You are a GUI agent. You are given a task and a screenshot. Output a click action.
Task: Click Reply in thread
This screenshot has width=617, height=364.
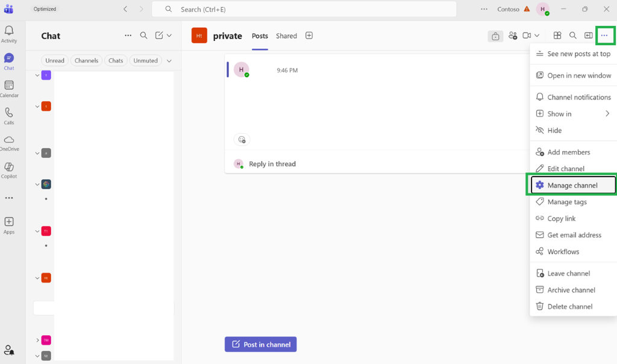[272, 164]
